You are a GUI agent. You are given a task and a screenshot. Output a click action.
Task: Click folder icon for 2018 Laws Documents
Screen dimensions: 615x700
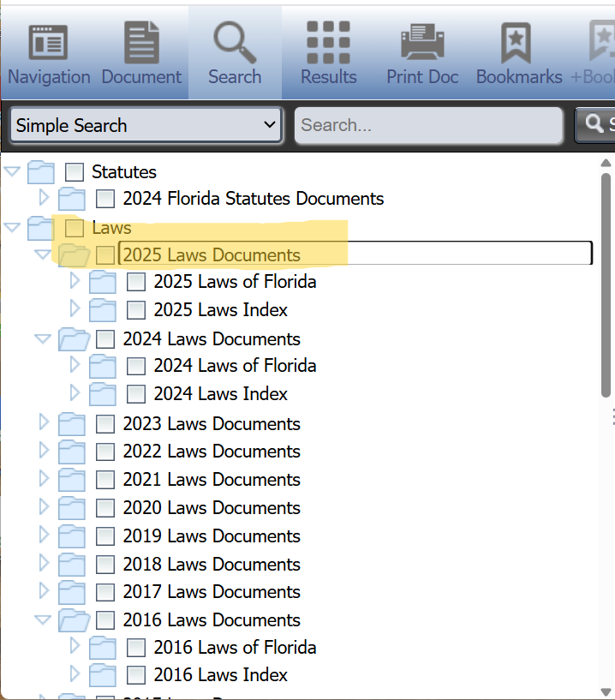pos(71,565)
